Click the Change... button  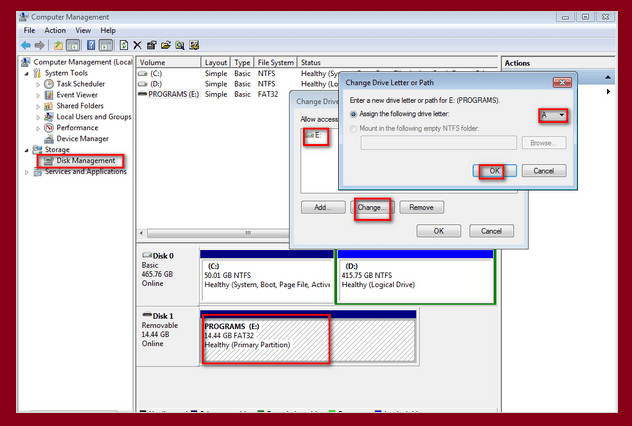pyautogui.click(x=372, y=208)
